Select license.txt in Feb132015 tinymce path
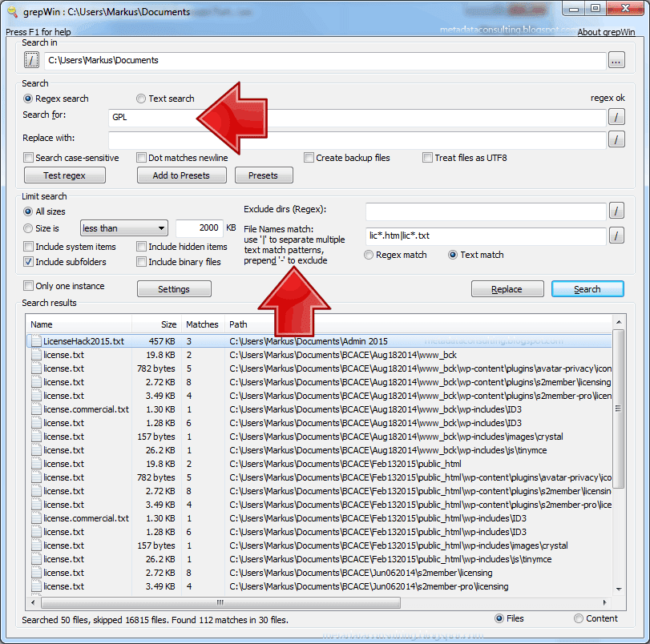 [x=319, y=559]
